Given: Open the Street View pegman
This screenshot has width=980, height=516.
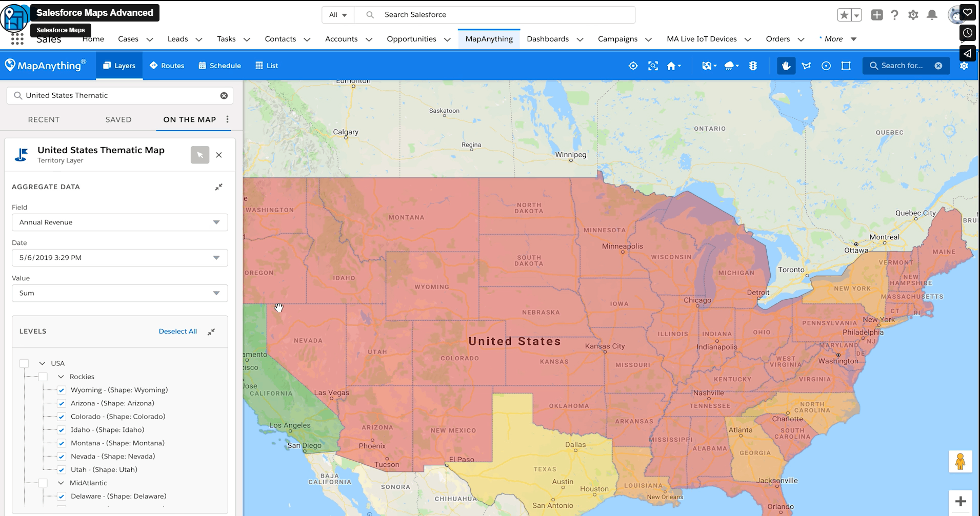Looking at the screenshot, I should click(x=961, y=462).
